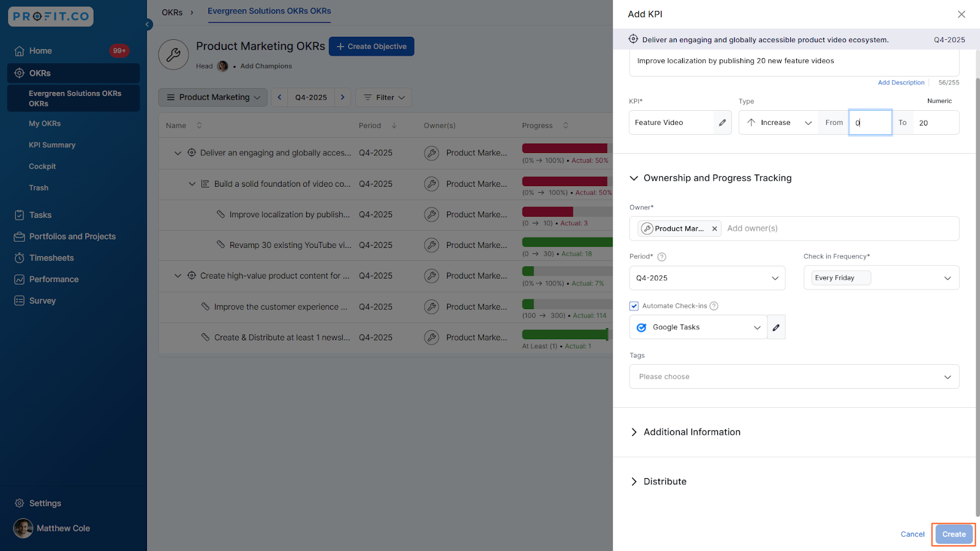980x551 pixels.
Task: Click the To value input field
Action: click(x=936, y=122)
